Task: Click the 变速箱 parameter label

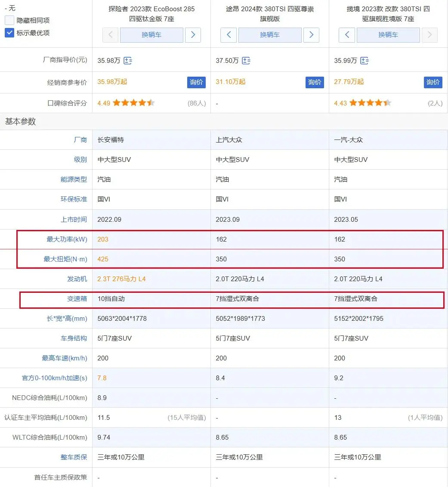Action: 77,299
